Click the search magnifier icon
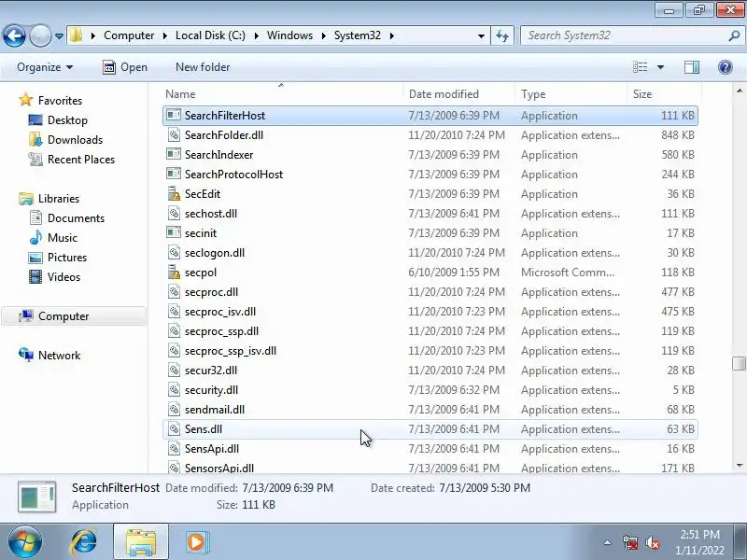 pos(734,35)
